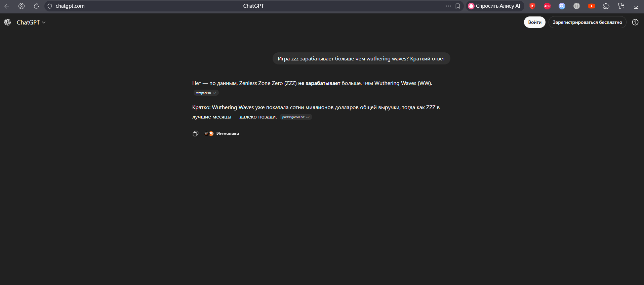644x285 pixels.
Task: Click the Войти login button
Action: (535, 22)
